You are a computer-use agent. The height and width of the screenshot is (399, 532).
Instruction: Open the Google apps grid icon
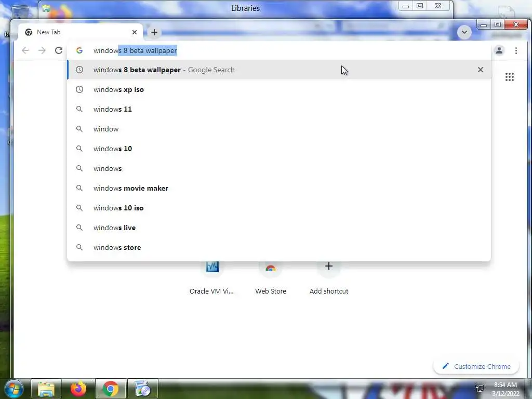tap(509, 77)
